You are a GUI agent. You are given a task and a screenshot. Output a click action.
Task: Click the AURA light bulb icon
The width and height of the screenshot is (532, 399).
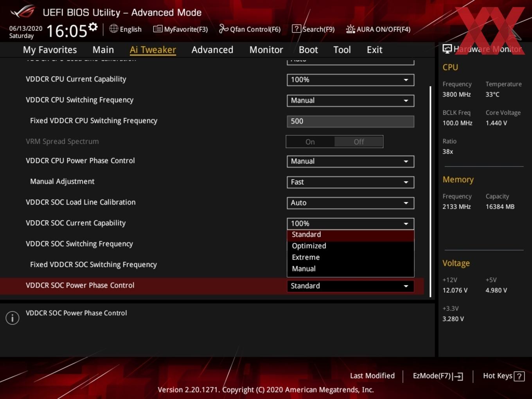pos(350,29)
